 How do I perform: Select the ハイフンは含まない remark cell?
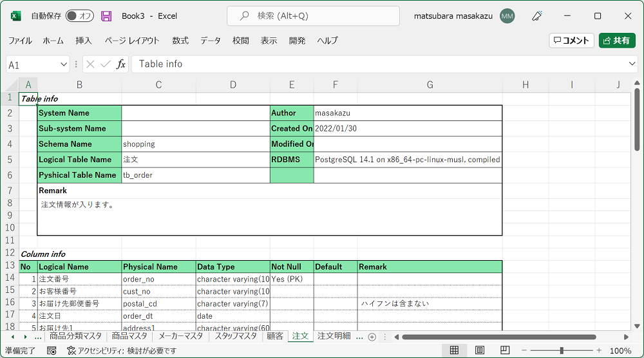click(x=430, y=304)
